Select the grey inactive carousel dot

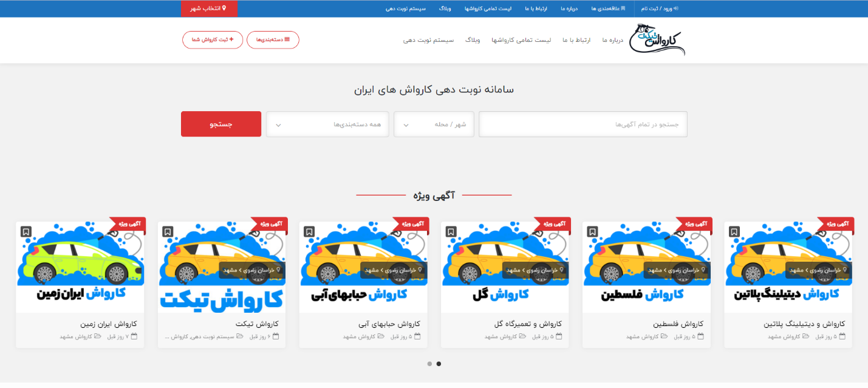pyautogui.click(x=429, y=364)
